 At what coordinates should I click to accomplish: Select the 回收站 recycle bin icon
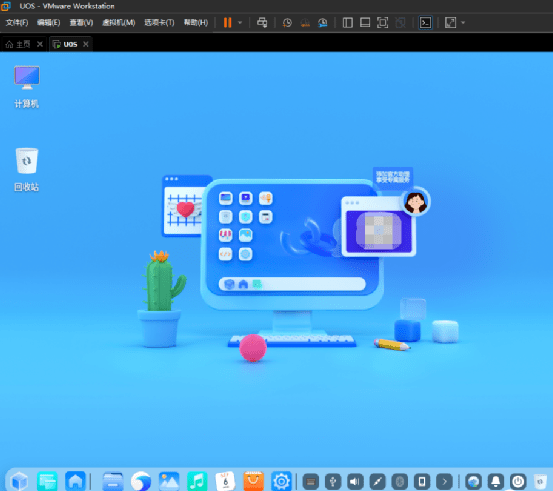[x=27, y=170]
